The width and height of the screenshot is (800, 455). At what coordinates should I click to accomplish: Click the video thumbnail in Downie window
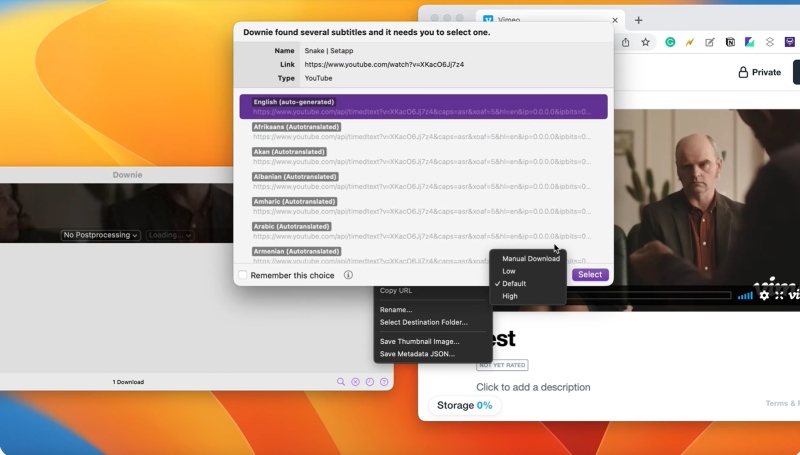coord(116,213)
